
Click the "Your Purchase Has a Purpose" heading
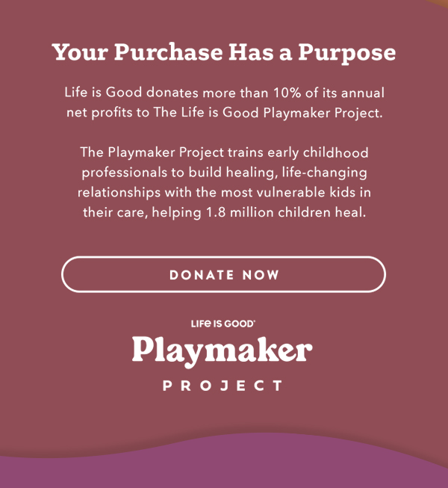pyautogui.click(x=223, y=53)
